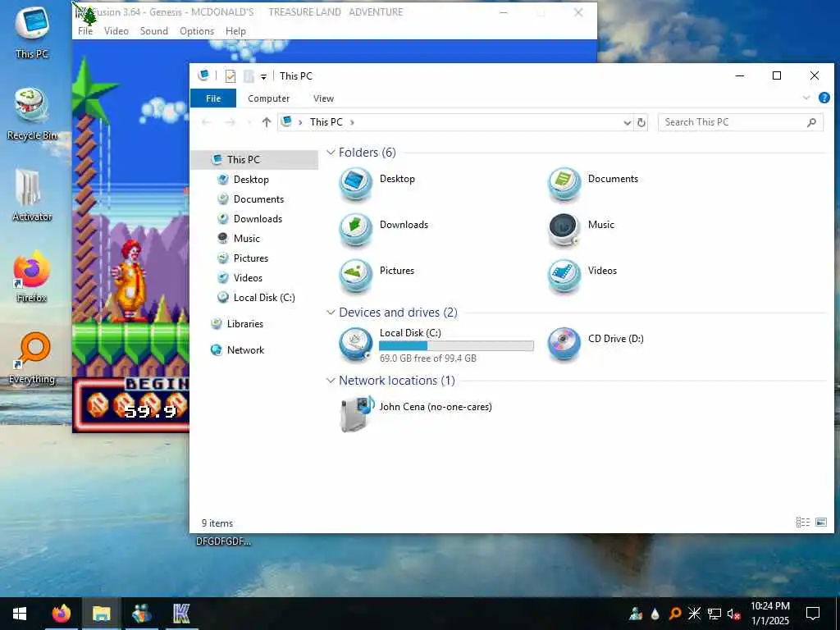Screen dimensions: 840x630
Task: Click the Local Disk C: usage bar
Action: [456, 345]
